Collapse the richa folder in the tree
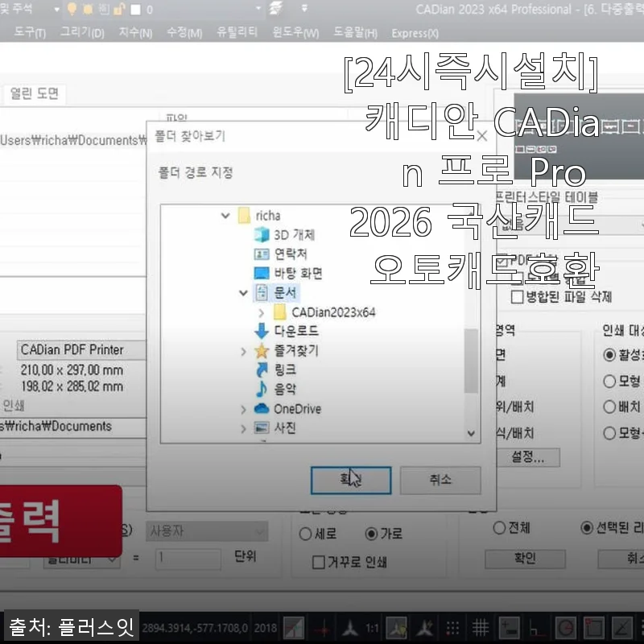The height and width of the screenshot is (644, 644). (x=226, y=214)
